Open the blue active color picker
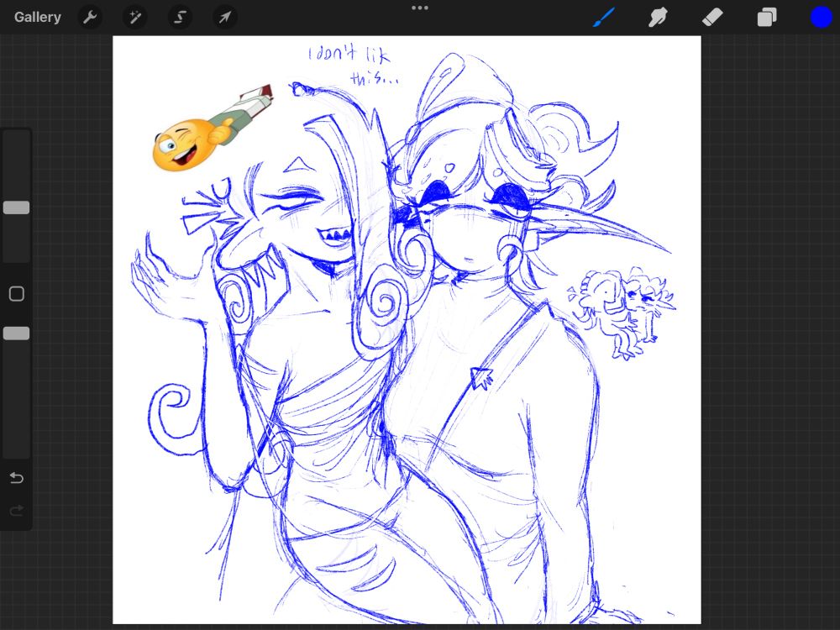The width and height of the screenshot is (840, 630). coord(821,17)
